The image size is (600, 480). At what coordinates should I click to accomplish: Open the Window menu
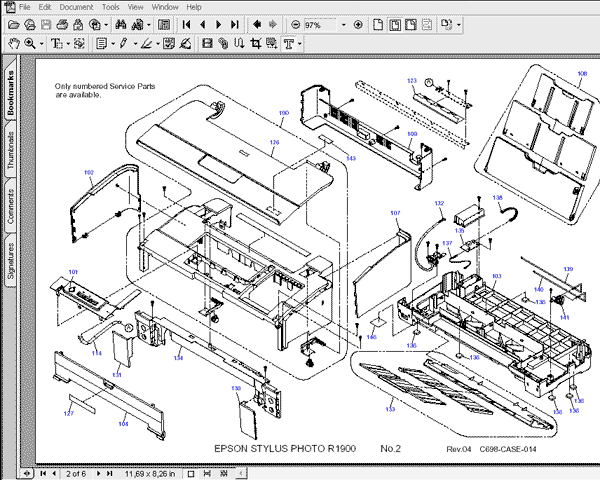tap(165, 7)
